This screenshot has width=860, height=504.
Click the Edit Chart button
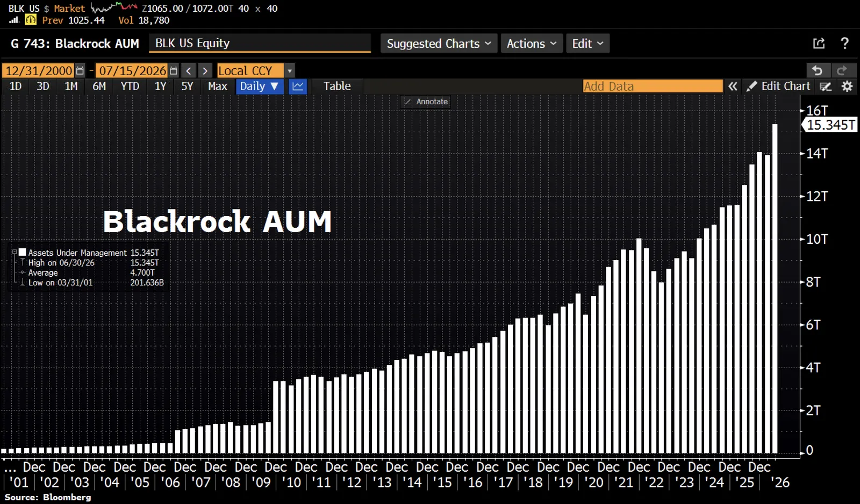778,86
